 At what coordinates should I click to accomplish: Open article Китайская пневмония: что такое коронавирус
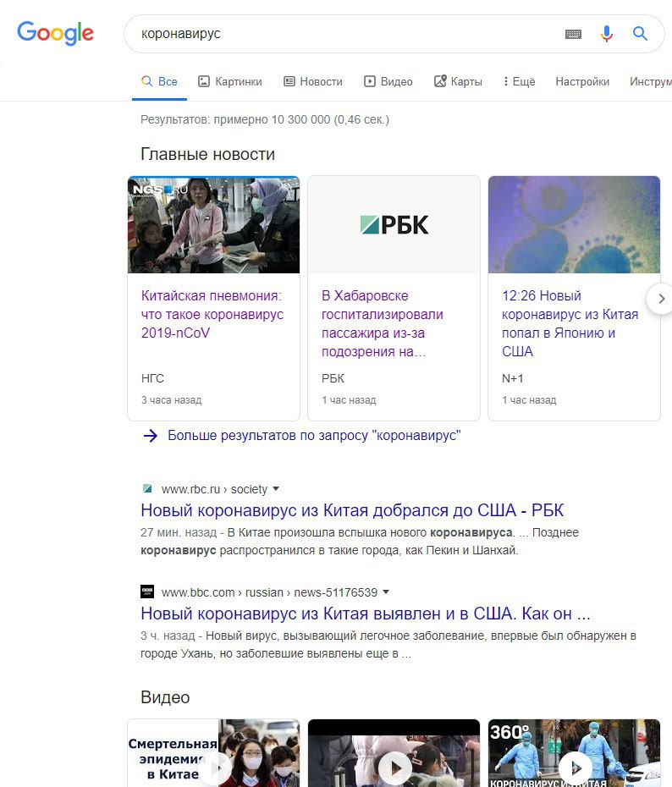tap(212, 314)
